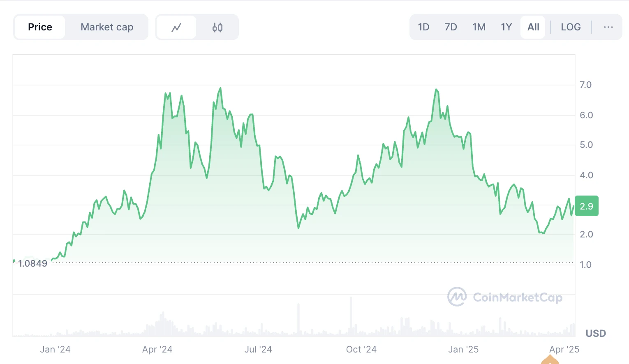Toggle the LOG scale option
Viewport: 629px width, 364px height.
click(x=571, y=27)
